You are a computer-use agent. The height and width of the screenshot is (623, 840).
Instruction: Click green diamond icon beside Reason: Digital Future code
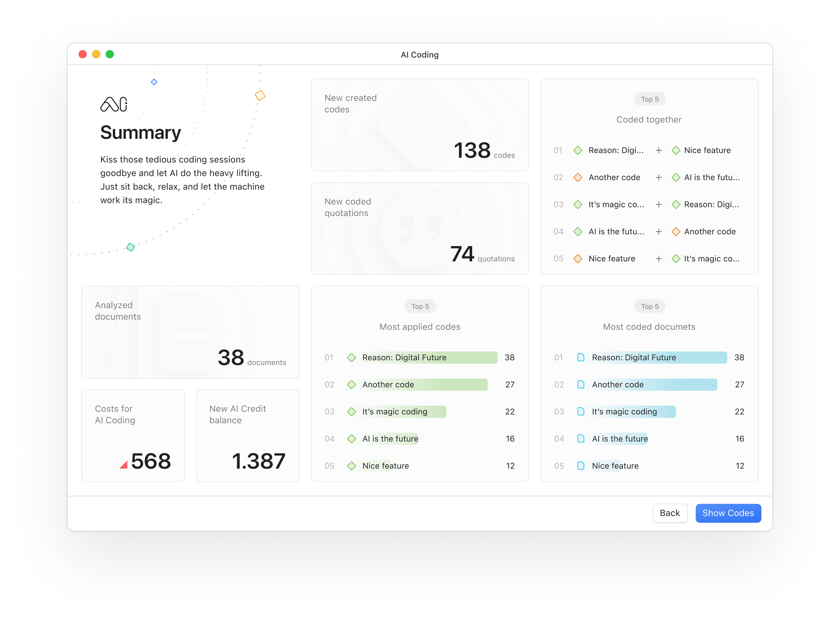[352, 358]
